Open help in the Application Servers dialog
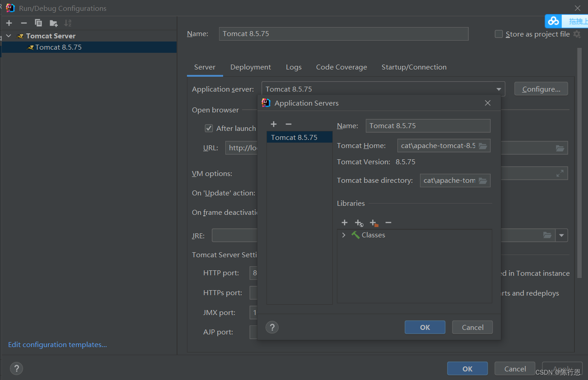 point(272,327)
